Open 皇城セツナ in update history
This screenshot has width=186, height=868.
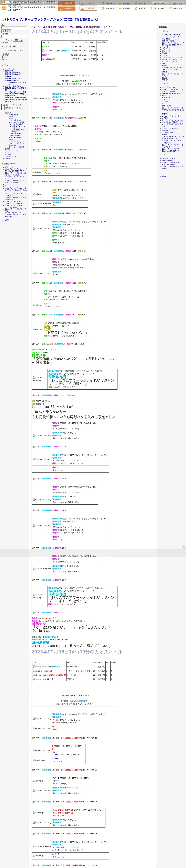pyautogui.click(x=166, y=95)
